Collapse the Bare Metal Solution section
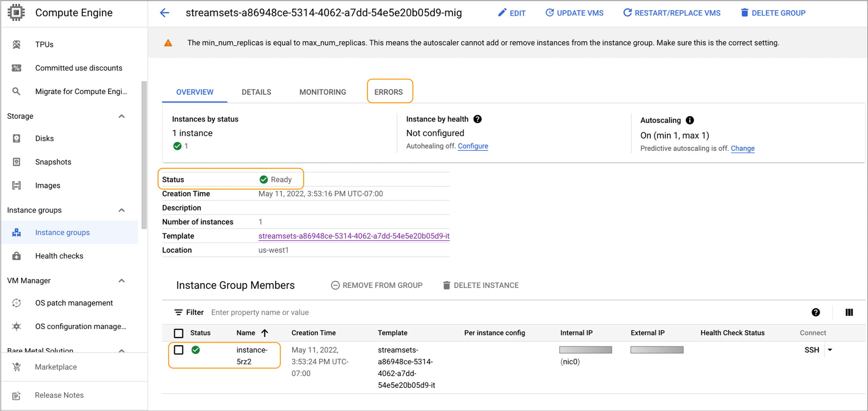The height and width of the screenshot is (411, 868). tap(122, 350)
